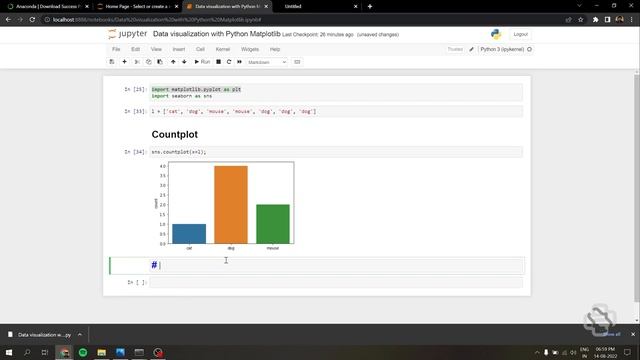Click the Python 3 (ipykernel) kernel name
Viewport: 640px width, 360px height.
click(502, 49)
